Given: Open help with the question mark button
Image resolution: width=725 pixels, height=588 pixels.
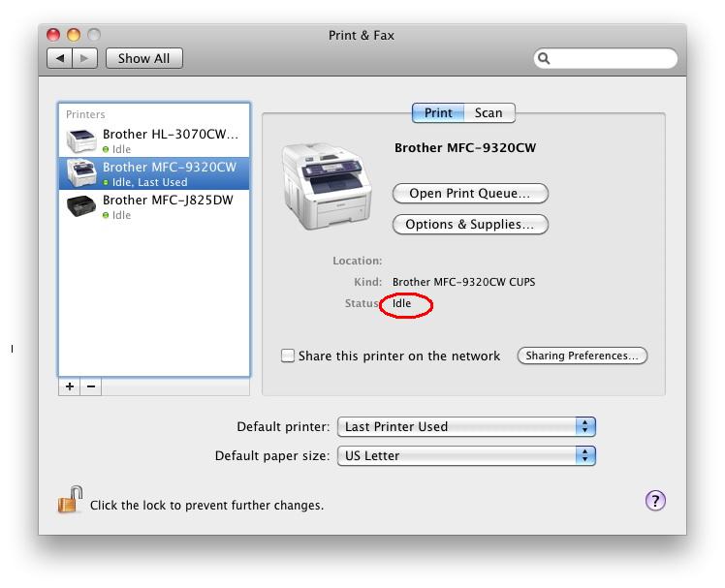Looking at the screenshot, I should tap(655, 500).
